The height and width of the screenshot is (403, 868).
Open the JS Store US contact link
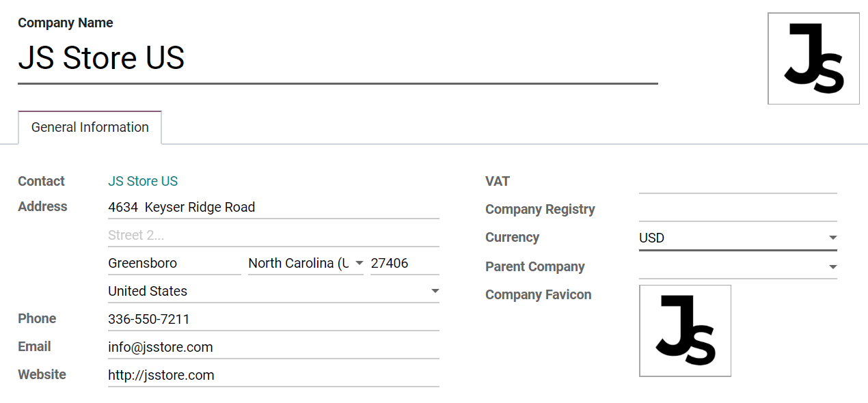(x=143, y=181)
